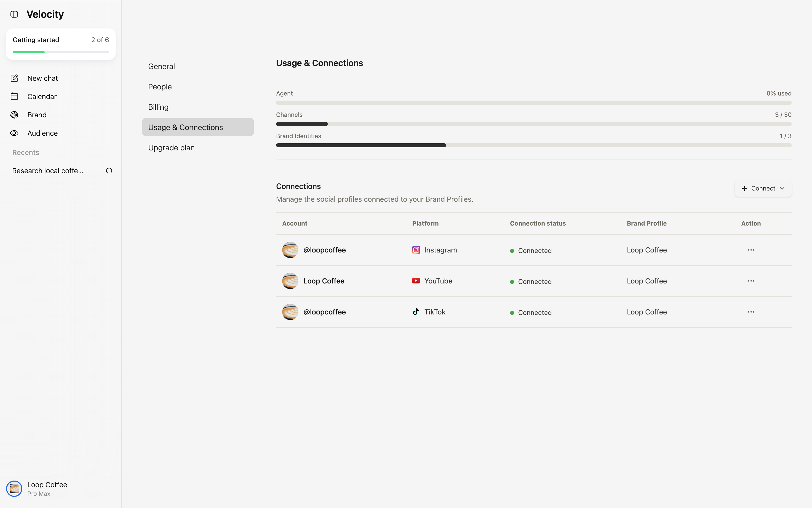812x508 pixels.
Task: Click the TikTok platform icon
Action: [x=416, y=312]
